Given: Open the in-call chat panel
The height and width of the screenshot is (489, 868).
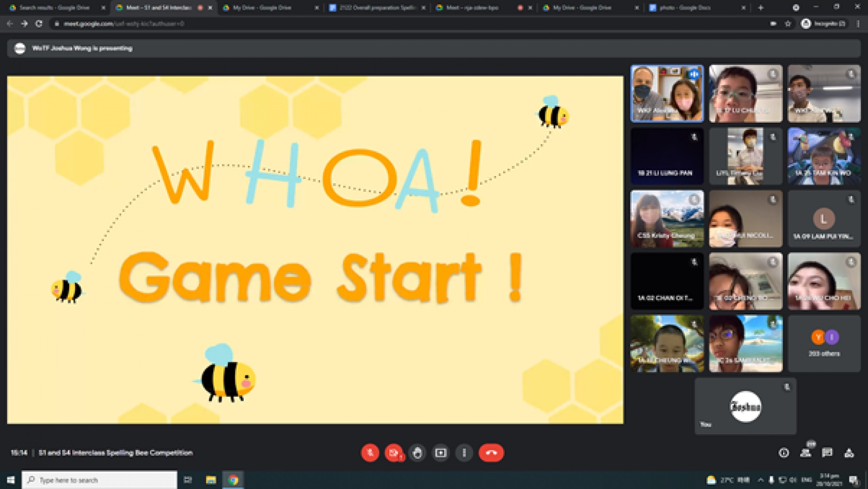Looking at the screenshot, I should click(827, 453).
